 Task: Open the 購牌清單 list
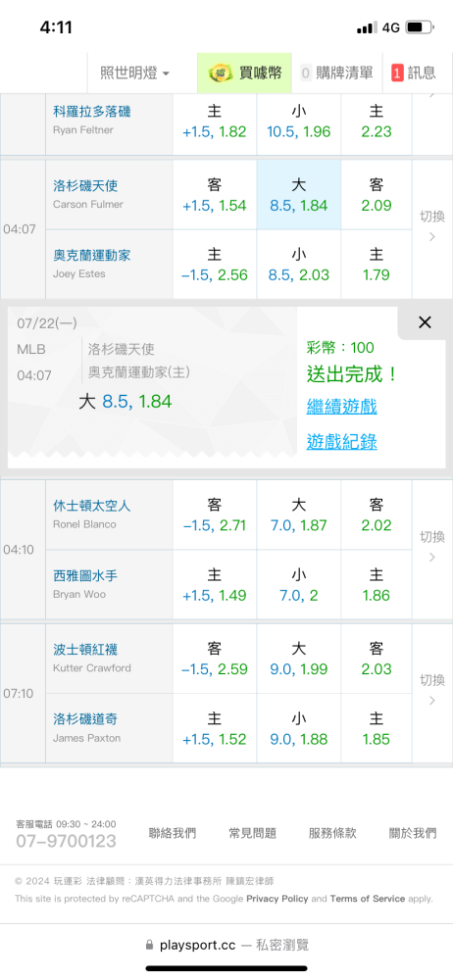point(336,73)
